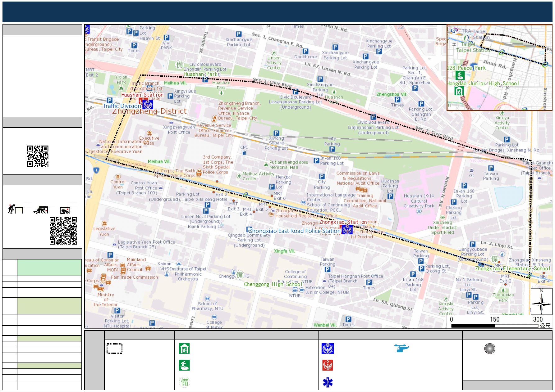The width and height of the screenshot is (555, 392).
Task: Click the Xingfu Vil. label
Action: tap(285, 251)
